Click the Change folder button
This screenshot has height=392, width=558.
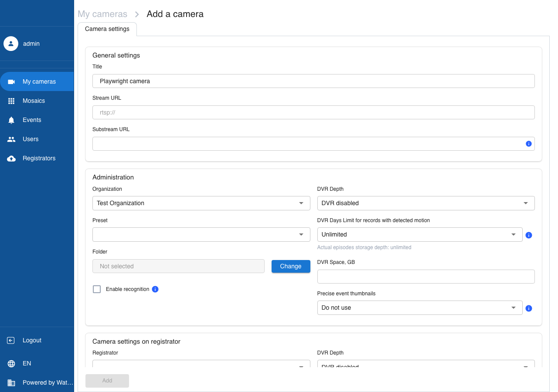pyautogui.click(x=291, y=266)
